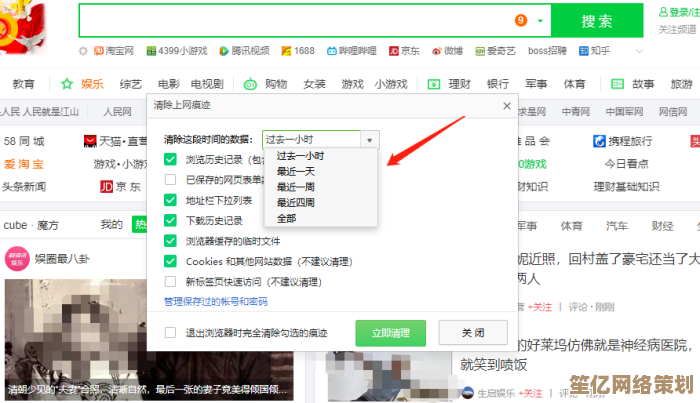Open the 京东 bookmark icon in top bar

coord(394,50)
